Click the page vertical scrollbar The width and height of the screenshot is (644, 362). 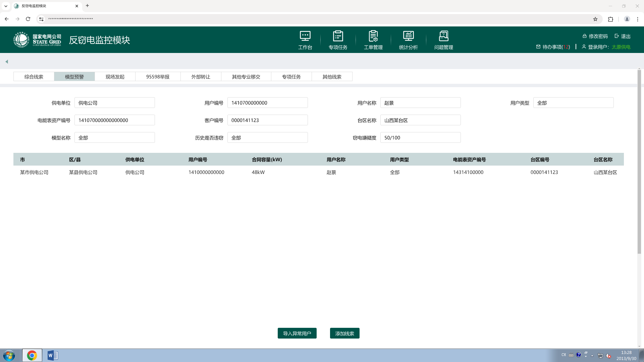[639, 161]
